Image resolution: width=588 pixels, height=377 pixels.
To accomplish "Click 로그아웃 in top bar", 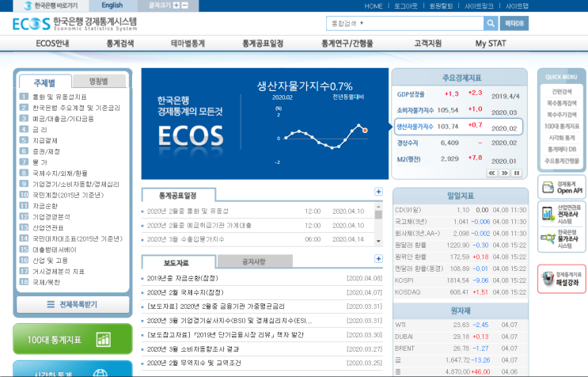I will 406,6.
